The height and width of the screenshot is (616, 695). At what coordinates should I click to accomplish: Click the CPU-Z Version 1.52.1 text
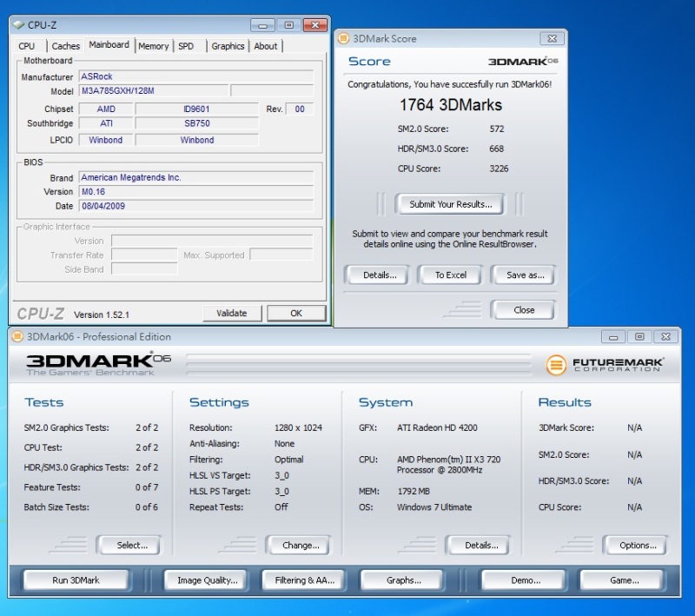click(102, 315)
